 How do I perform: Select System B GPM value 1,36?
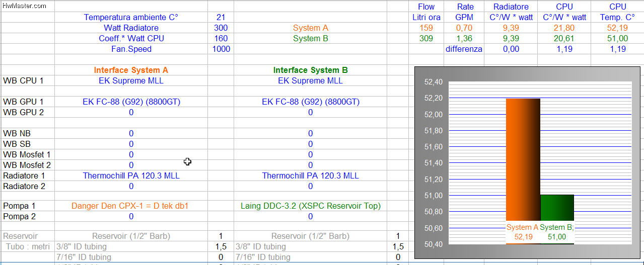(464, 38)
